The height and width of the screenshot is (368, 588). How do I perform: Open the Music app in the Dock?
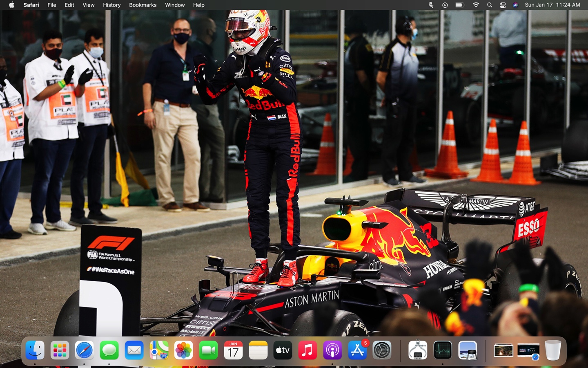point(307,350)
